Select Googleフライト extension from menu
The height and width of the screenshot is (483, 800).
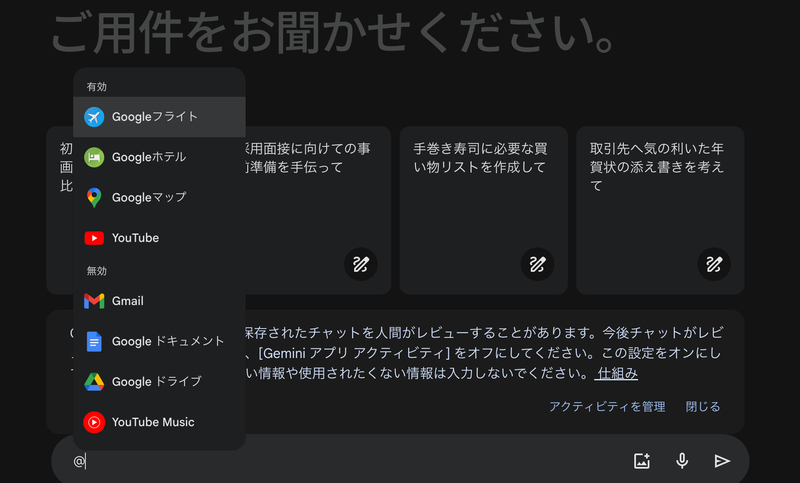pyautogui.click(x=159, y=117)
